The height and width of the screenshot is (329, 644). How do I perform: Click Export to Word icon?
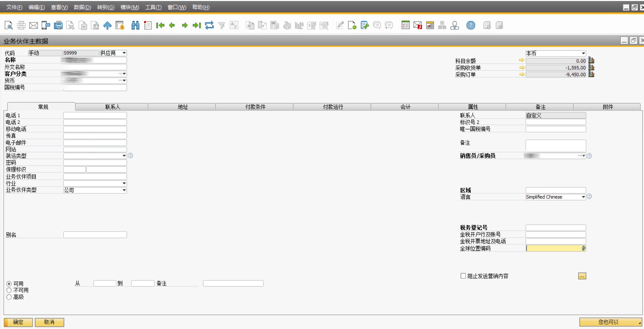point(83,25)
